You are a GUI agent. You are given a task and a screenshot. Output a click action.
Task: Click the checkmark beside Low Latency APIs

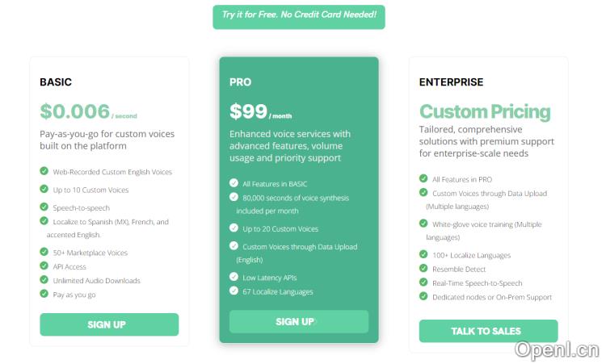[234, 277]
